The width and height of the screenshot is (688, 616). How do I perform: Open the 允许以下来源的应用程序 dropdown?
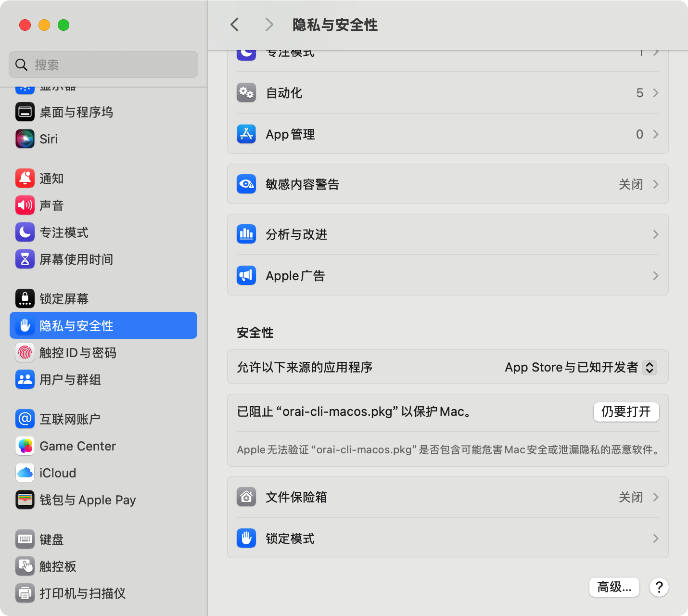tap(579, 367)
